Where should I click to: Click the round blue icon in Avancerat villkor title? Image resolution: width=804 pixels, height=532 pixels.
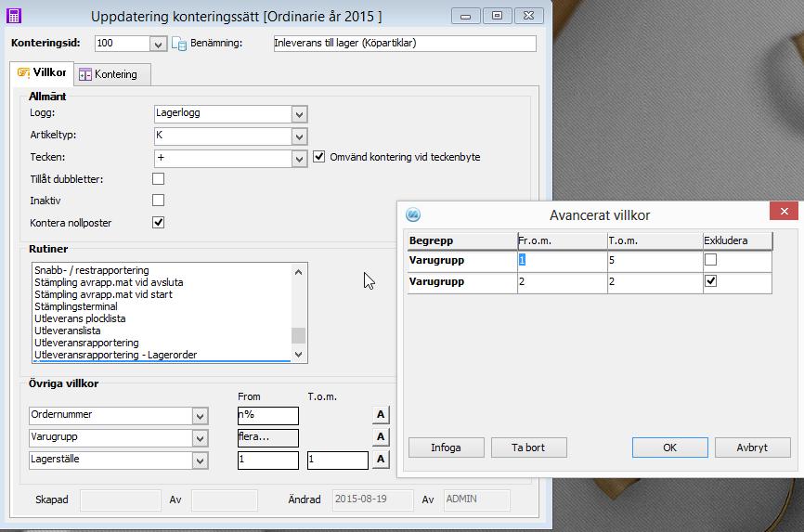[413, 214]
